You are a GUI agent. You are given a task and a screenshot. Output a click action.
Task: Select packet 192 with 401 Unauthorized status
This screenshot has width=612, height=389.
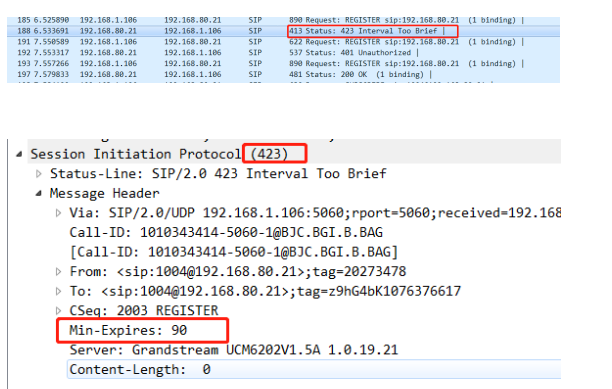pos(283,53)
